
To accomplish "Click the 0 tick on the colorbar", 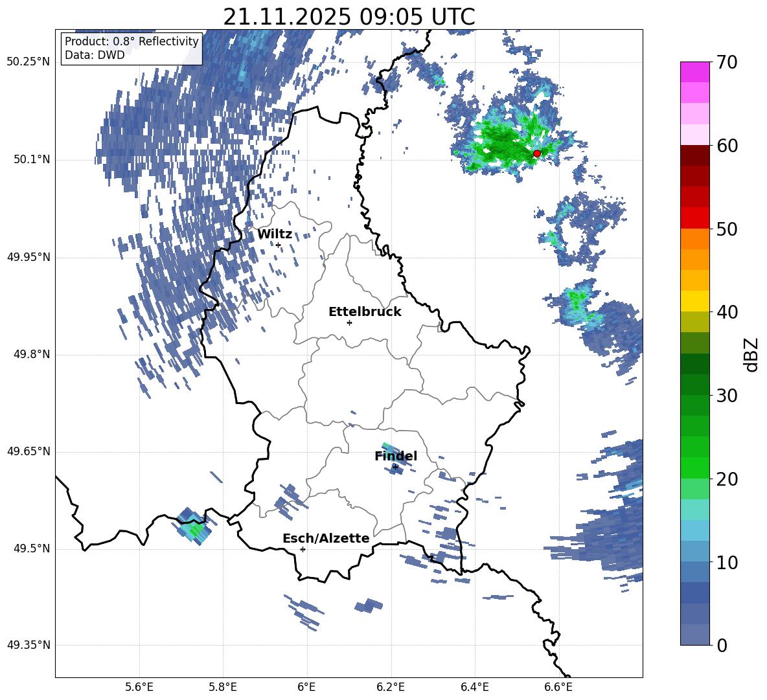I will pyautogui.click(x=722, y=645).
